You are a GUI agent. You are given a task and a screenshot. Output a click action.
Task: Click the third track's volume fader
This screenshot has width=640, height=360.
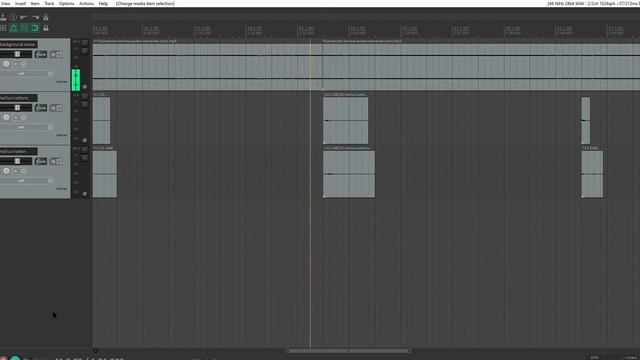[x=16, y=161]
